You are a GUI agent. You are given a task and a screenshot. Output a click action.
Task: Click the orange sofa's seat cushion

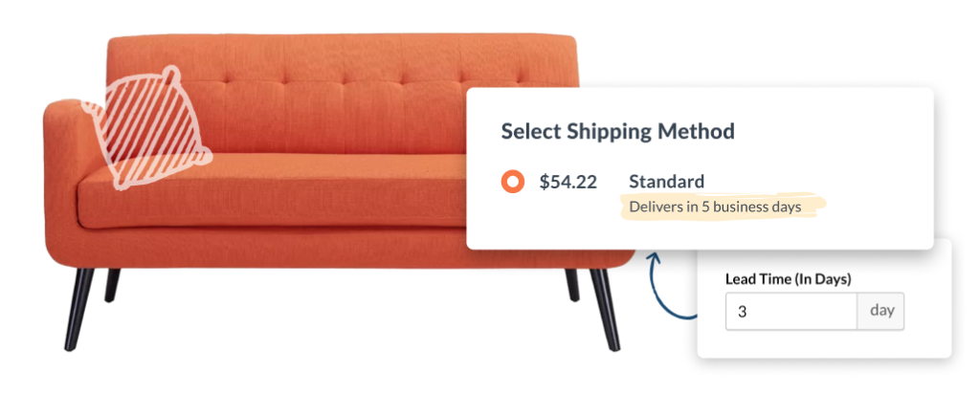pyautogui.click(x=275, y=190)
